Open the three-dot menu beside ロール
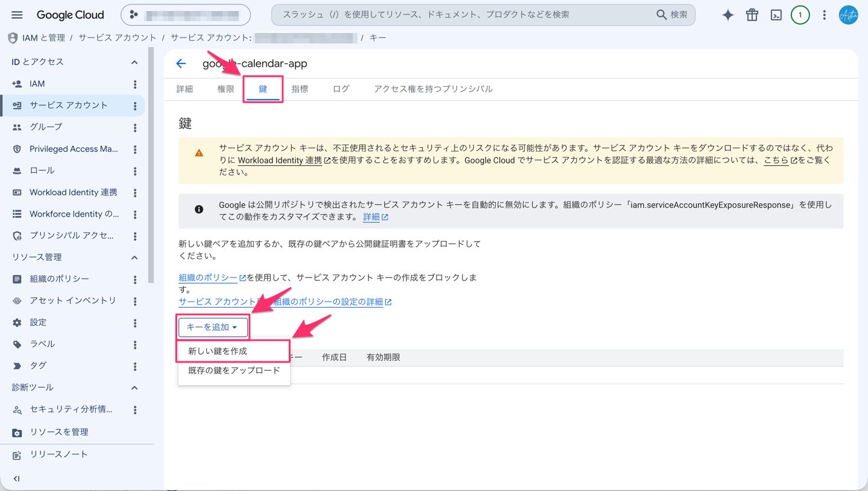868x491 pixels. click(135, 171)
